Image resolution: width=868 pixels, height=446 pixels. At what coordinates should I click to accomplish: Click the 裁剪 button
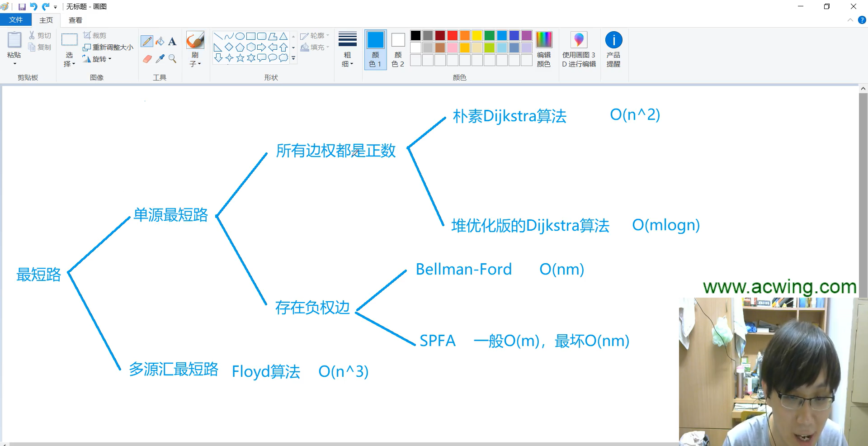point(95,35)
